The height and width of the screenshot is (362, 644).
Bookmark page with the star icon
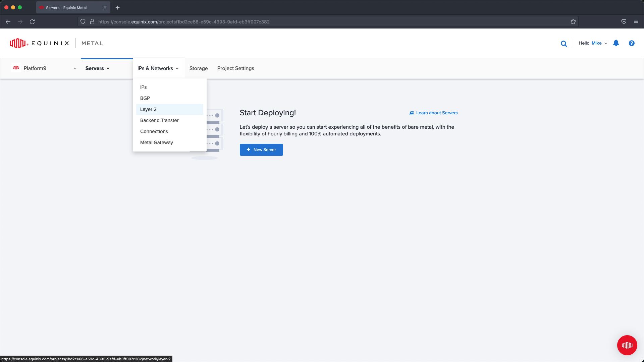point(573,22)
